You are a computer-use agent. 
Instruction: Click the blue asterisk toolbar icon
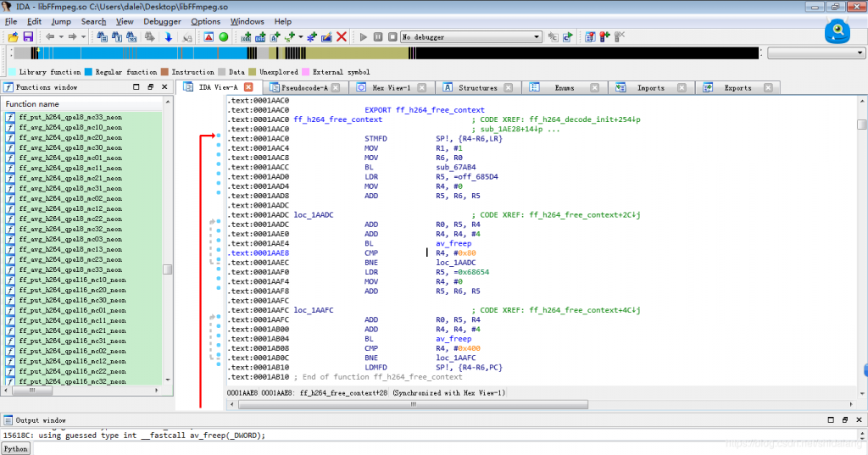coord(311,37)
